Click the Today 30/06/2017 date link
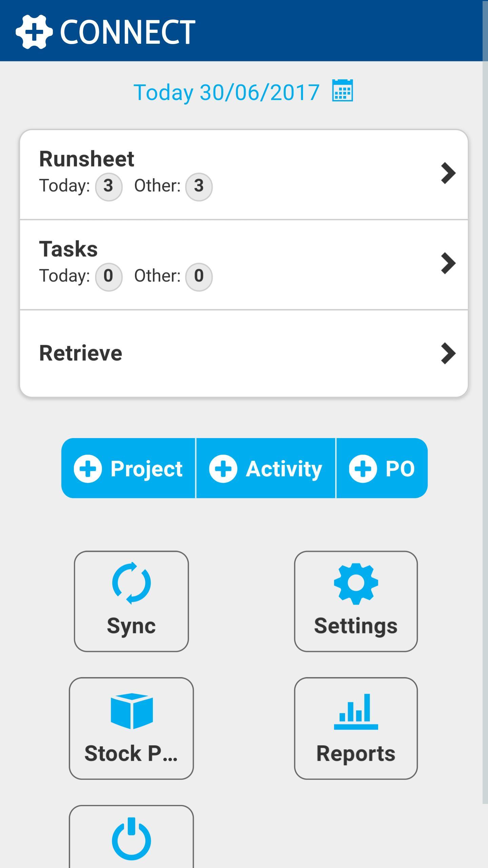 click(226, 92)
